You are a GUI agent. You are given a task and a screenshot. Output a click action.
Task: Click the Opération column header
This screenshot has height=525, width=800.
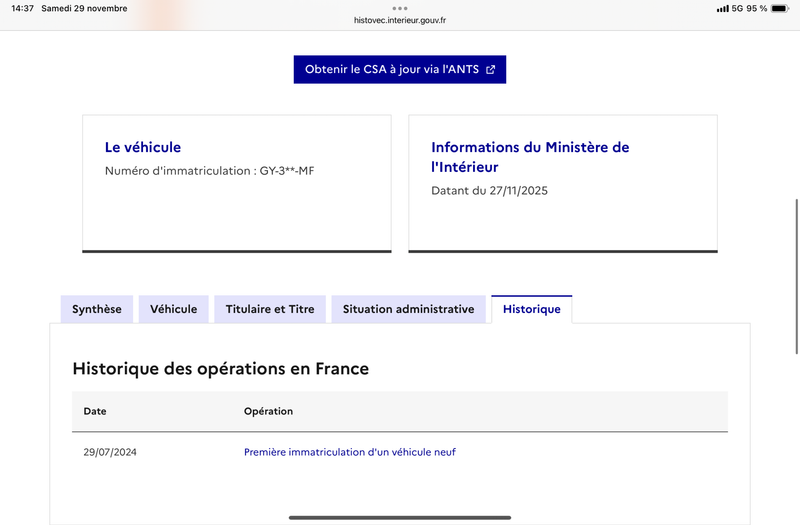268,411
